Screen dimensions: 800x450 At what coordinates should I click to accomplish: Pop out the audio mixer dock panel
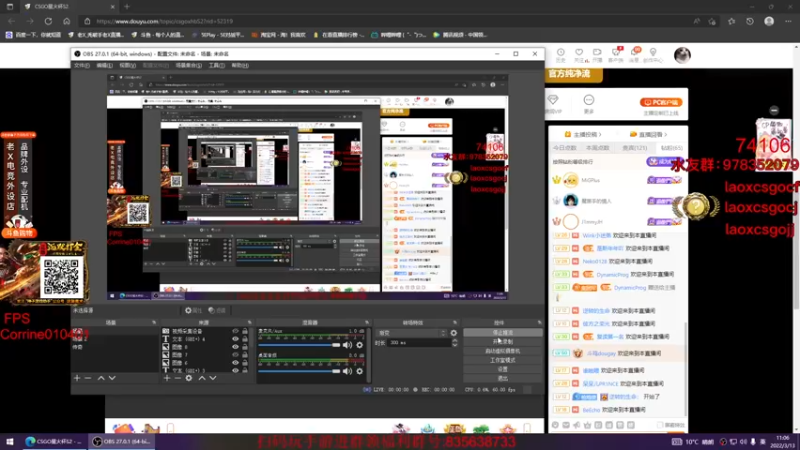click(366, 322)
